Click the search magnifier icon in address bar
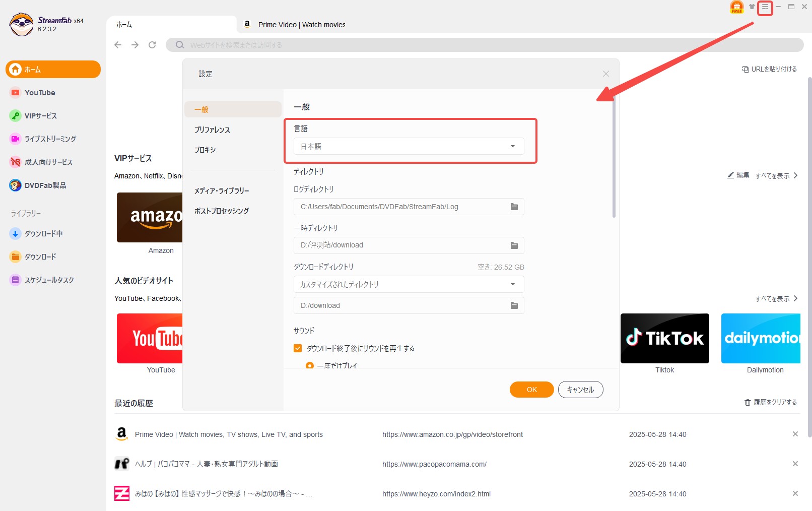The image size is (812, 511). (x=180, y=45)
